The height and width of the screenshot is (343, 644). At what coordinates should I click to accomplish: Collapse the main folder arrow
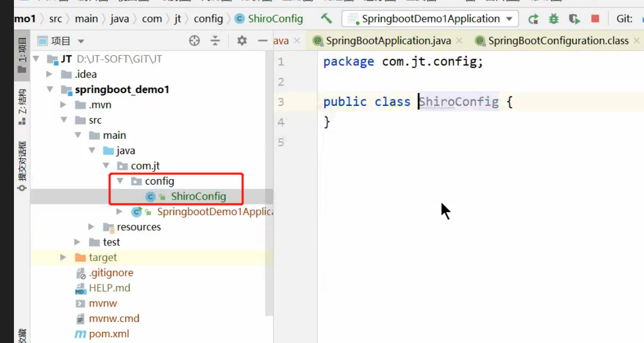(x=78, y=135)
